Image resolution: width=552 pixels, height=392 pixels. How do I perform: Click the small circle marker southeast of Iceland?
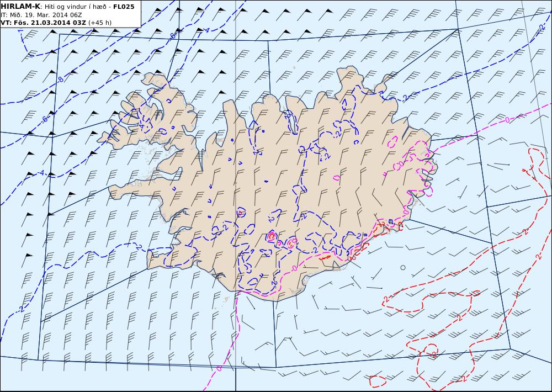[403, 267]
